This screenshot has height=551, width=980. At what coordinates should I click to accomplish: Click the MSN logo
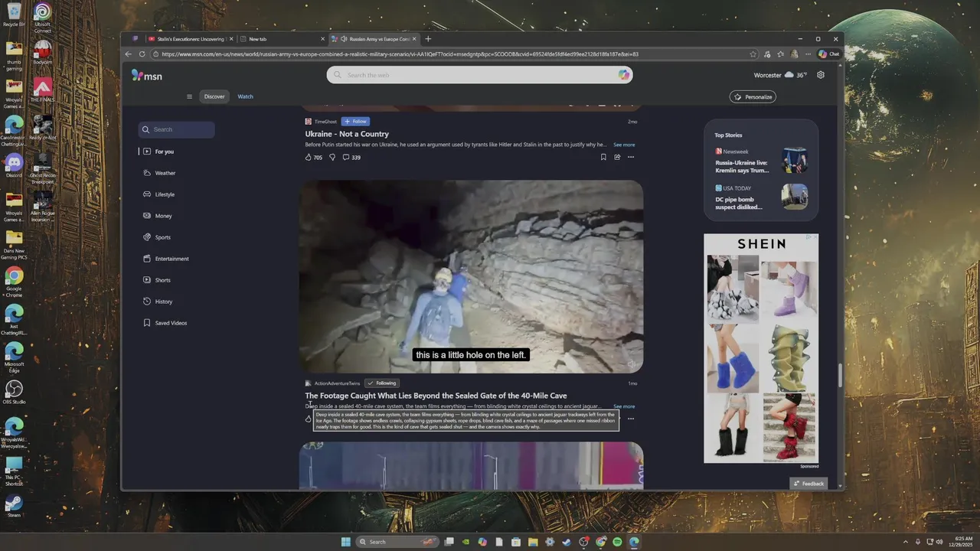coord(146,75)
